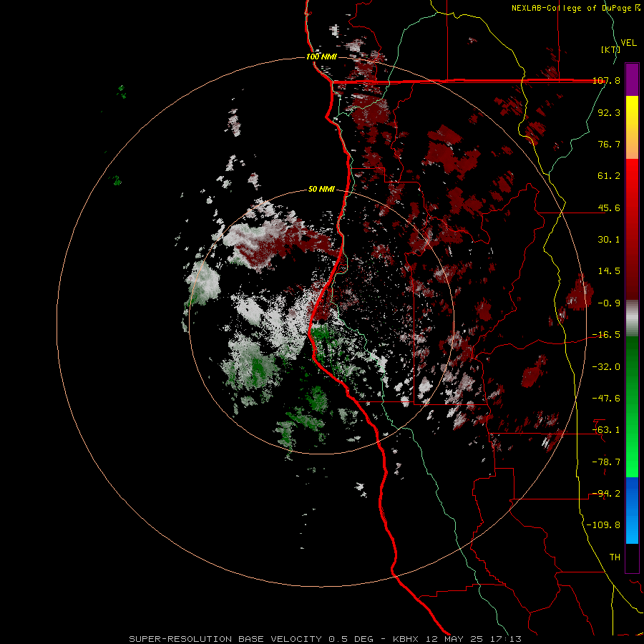
Task: Pick the gray near-zero segment of velocity scale
Action: pyautogui.click(x=632, y=318)
